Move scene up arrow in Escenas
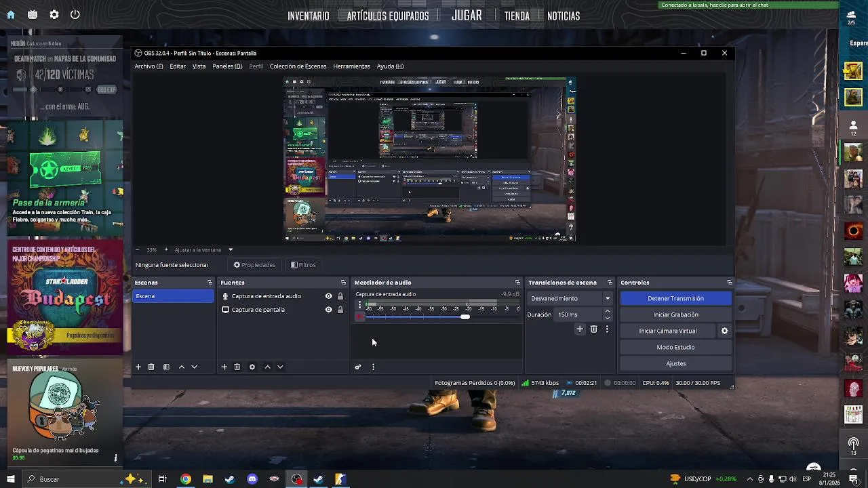The height and width of the screenshot is (488, 868). pos(181,367)
